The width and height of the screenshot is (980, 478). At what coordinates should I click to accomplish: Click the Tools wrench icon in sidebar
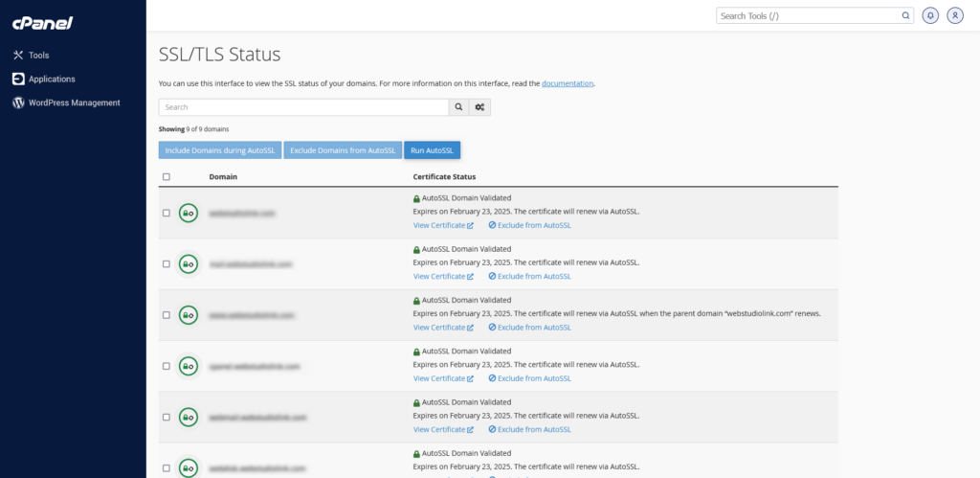pos(18,56)
